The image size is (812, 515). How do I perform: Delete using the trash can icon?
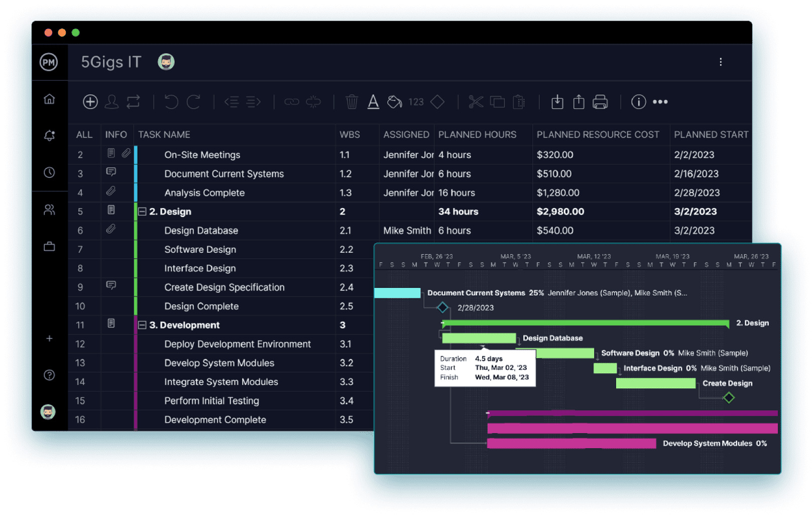[352, 102]
